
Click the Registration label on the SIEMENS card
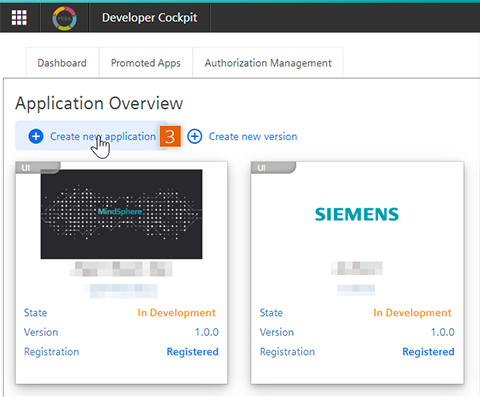pyautogui.click(x=287, y=352)
